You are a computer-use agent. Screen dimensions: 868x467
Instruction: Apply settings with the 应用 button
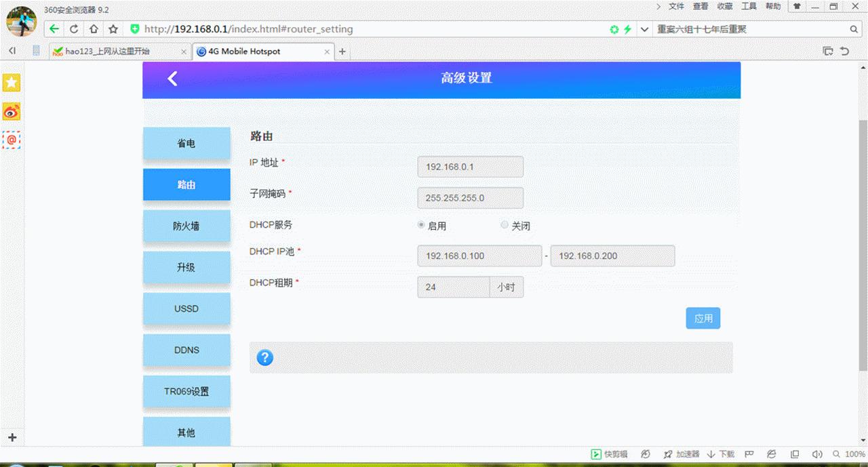pyautogui.click(x=703, y=318)
